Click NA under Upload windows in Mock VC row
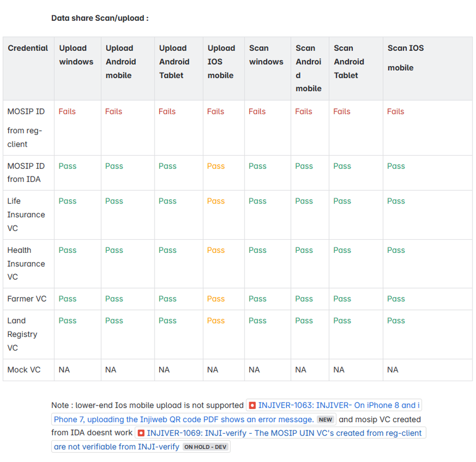Viewport: 476px width, 462px height. pos(64,370)
